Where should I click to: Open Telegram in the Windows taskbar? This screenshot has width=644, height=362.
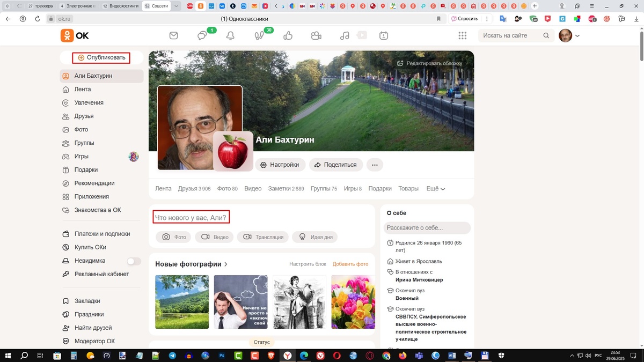pos(172,356)
